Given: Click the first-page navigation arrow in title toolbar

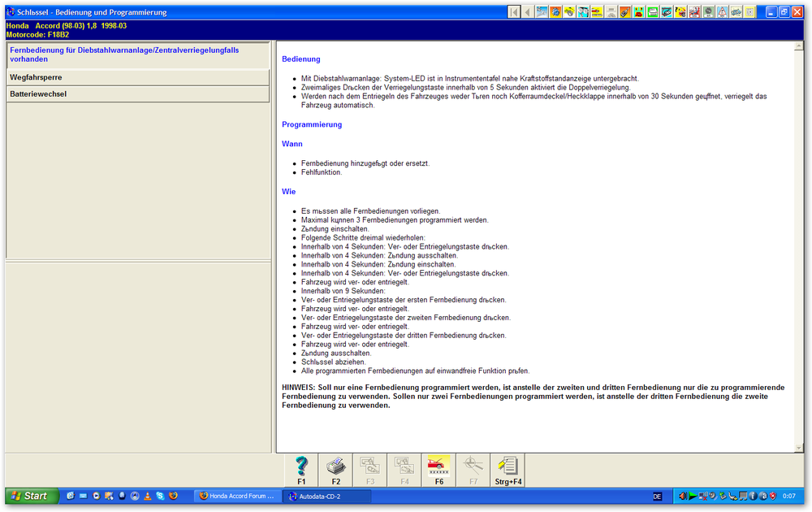Looking at the screenshot, I should (x=514, y=12).
